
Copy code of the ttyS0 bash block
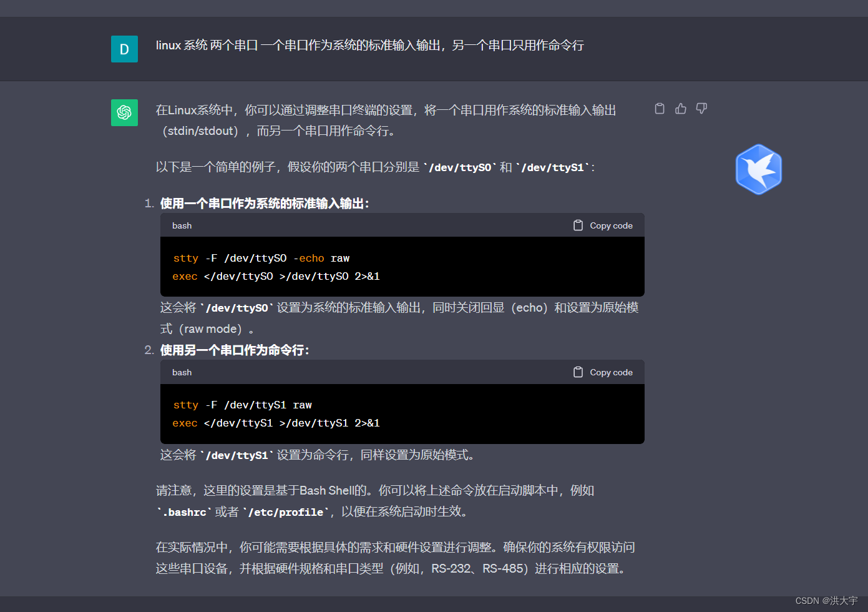coord(603,225)
